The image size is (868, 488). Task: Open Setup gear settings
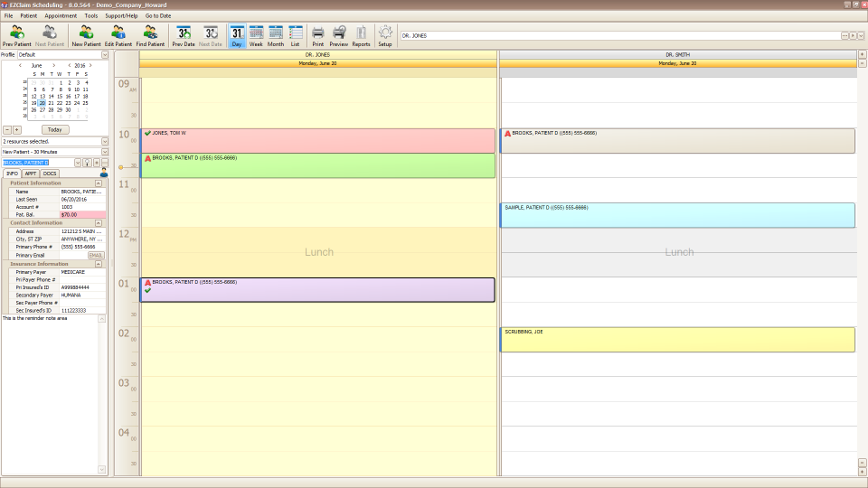pyautogui.click(x=385, y=35)
